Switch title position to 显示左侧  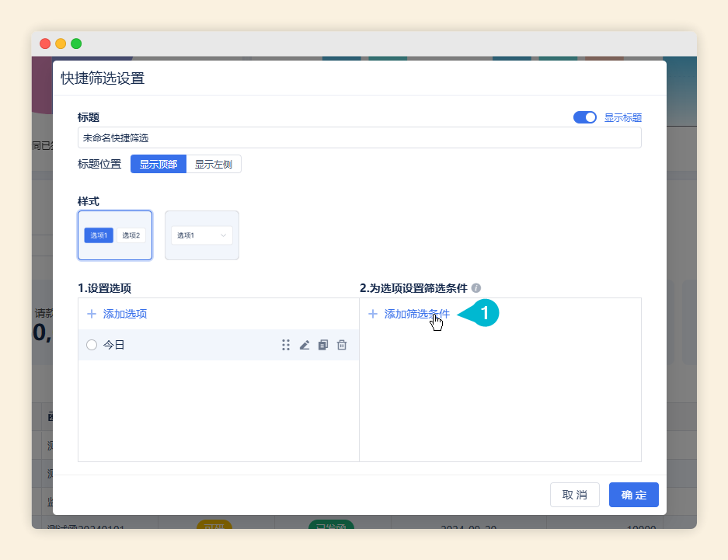[x=214, y=164]
